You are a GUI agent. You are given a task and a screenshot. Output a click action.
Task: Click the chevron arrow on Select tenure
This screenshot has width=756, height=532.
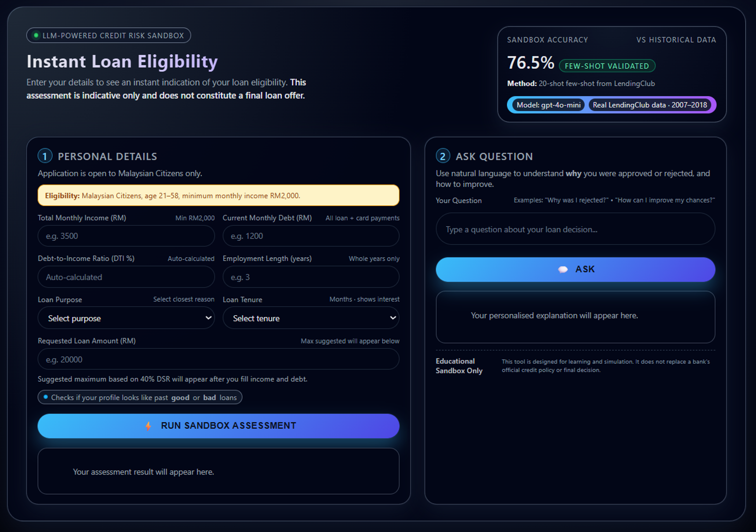(x=393, y=318)
